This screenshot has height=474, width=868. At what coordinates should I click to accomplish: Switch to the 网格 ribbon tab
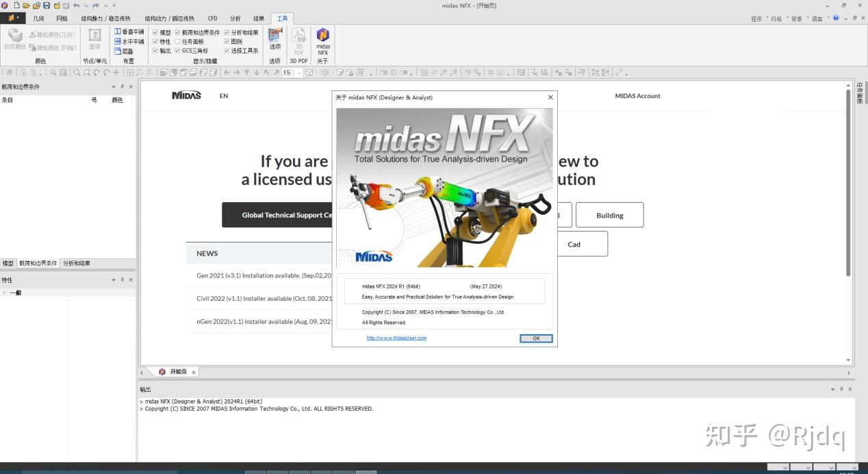click(62, 18)
